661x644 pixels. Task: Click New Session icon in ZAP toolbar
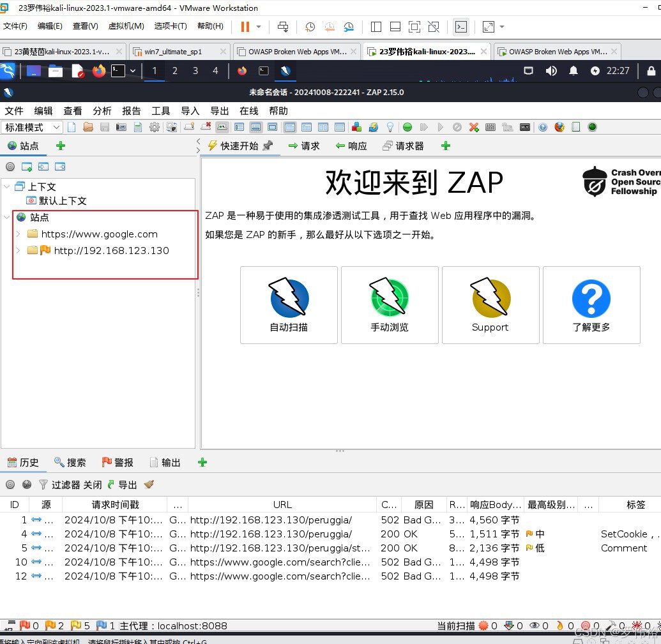pos(72,127)
